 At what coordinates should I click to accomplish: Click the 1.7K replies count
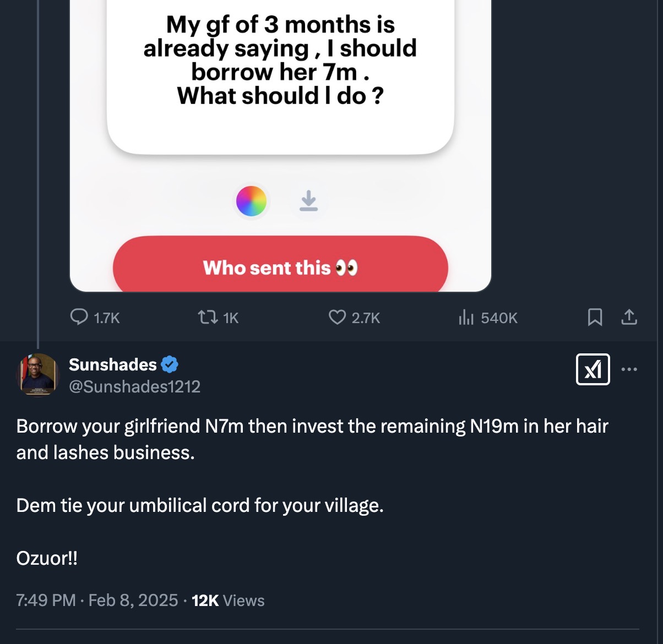106,318
